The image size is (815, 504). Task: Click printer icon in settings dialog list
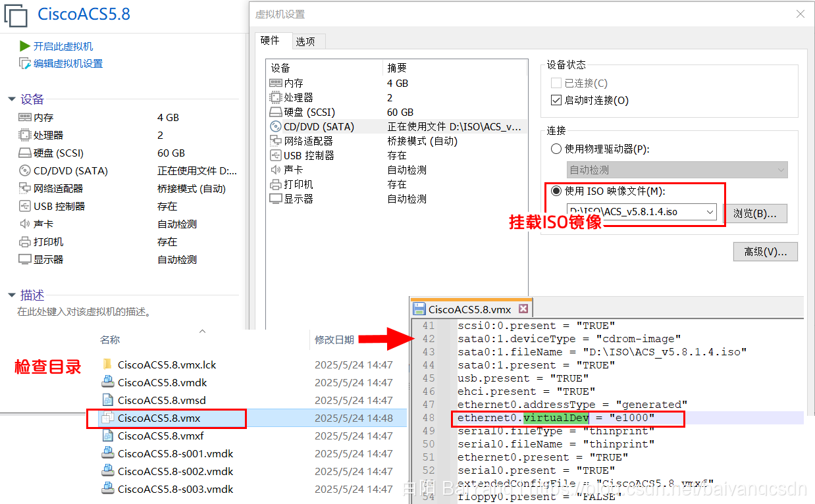click(276, 184)
